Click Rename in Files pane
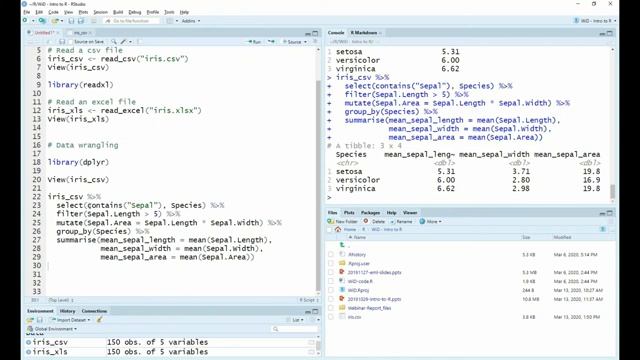Screen dimensions: 640x360 click(401, 222)
